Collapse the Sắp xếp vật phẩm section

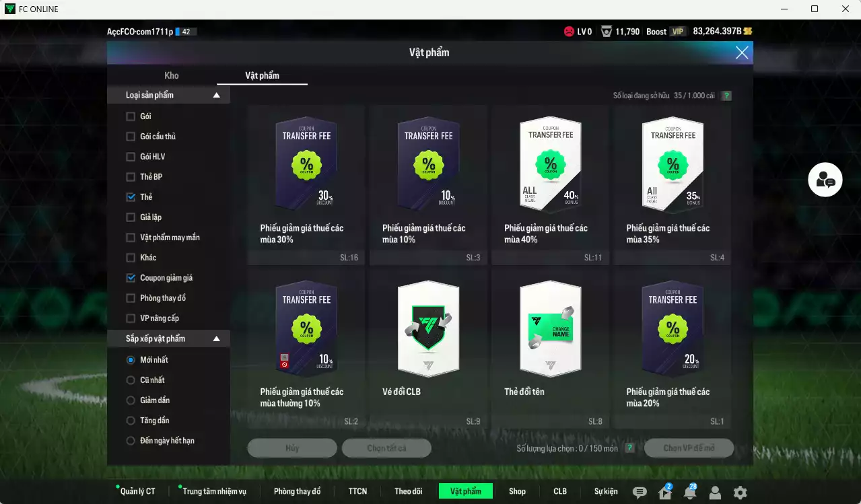coord(217,338)
